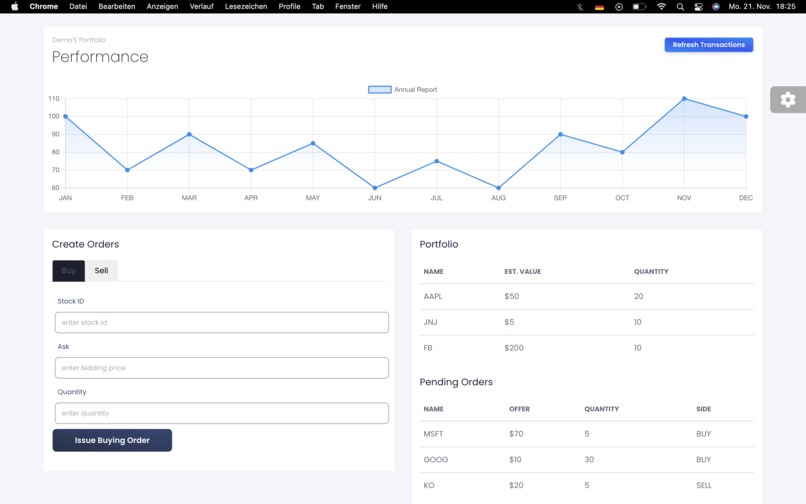The width and height of the screenshot is (806, 504).
Task: Switch to the Sell tab
Action: (x=101, y=271)
